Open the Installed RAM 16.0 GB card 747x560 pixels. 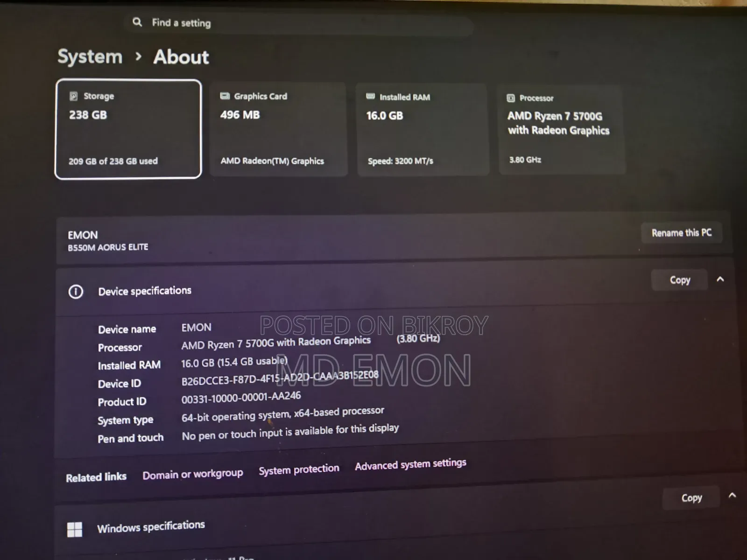[423, 130]
